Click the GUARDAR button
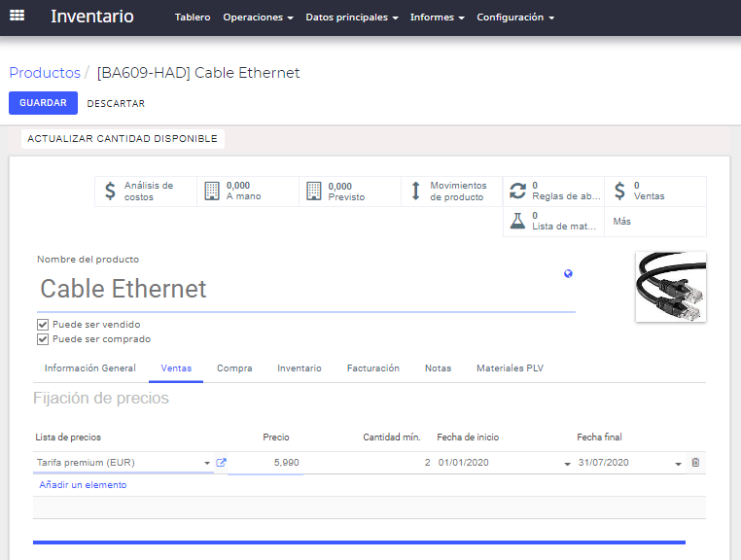This screenshot has width=741, height=560. 43,103
